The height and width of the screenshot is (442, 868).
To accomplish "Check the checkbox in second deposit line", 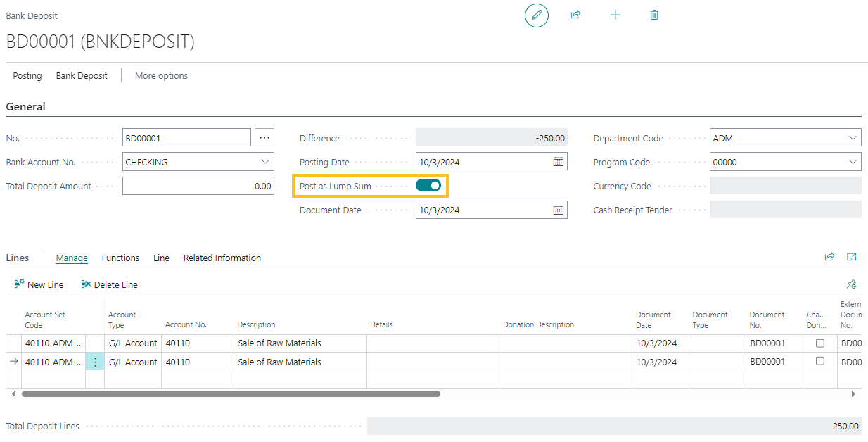I will coord(819,361).
